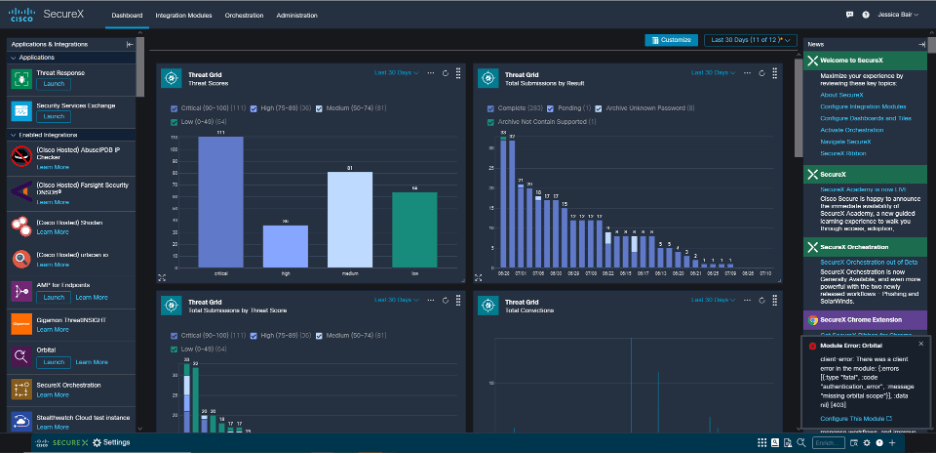Click the Threat Response application icon
Image resolution: width=936 pixels, height=454 pixels.
click(x=22, y=79)
